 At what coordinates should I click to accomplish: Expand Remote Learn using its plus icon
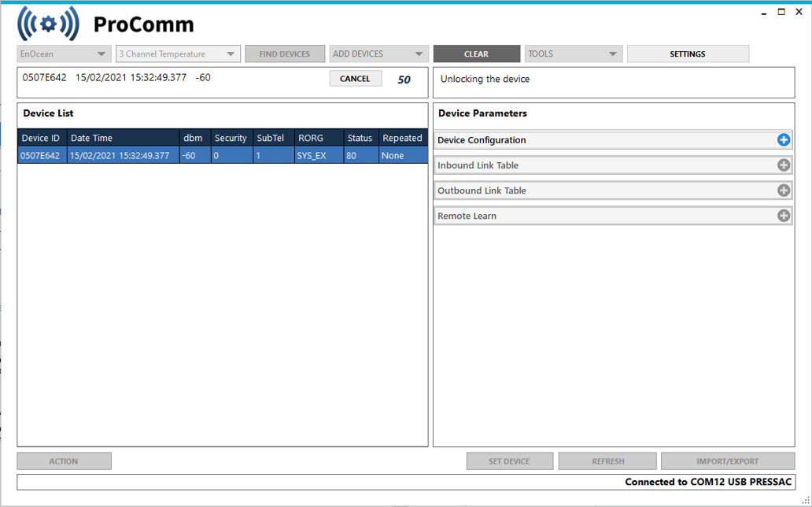click(784, 215)
